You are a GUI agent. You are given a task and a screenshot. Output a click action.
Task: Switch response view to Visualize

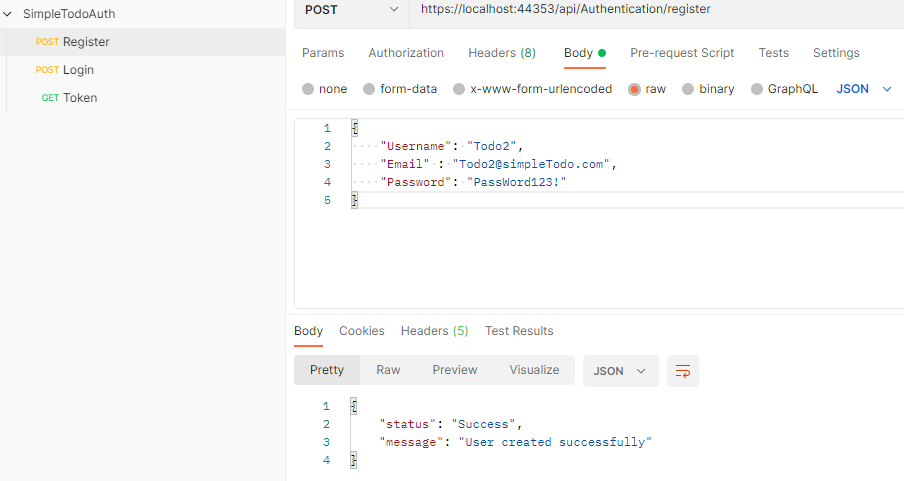[534, 370]
